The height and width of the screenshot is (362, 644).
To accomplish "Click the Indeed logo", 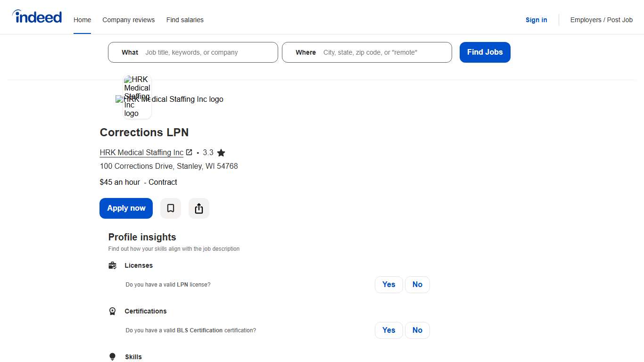I will 37,16.
